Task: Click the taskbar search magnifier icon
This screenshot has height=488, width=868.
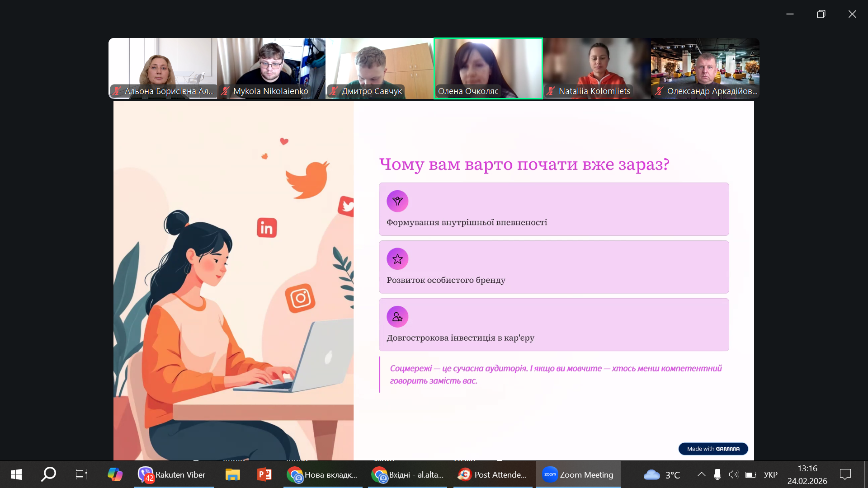Action: pos(48,474)
